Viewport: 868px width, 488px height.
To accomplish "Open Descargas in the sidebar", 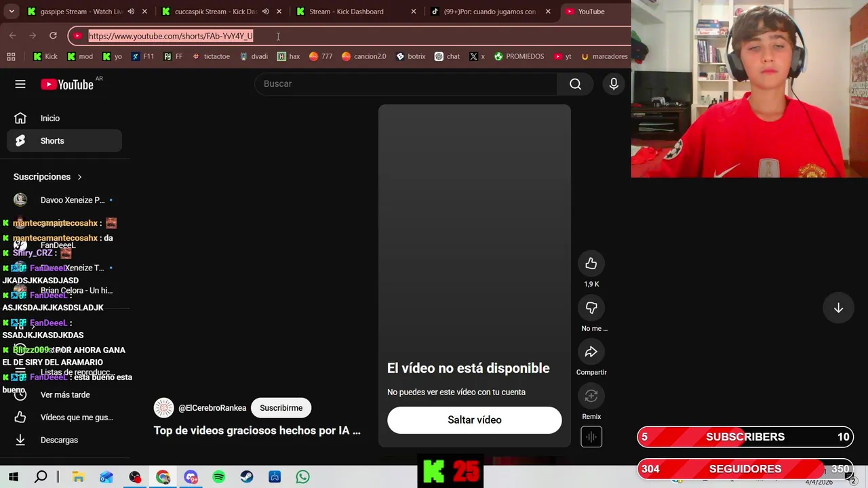I will [x=64, y=440].
